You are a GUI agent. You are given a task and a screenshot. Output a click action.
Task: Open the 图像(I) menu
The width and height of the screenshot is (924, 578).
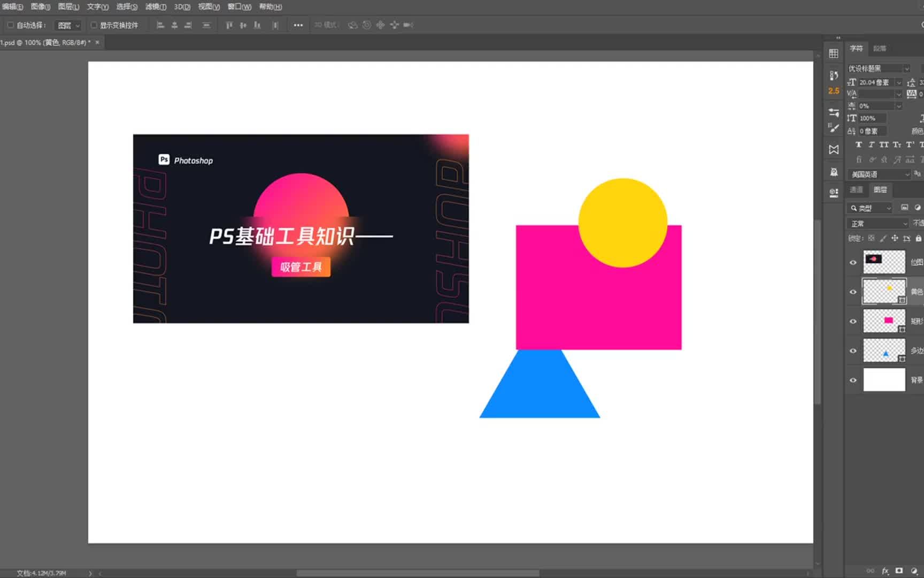point(41,7)
